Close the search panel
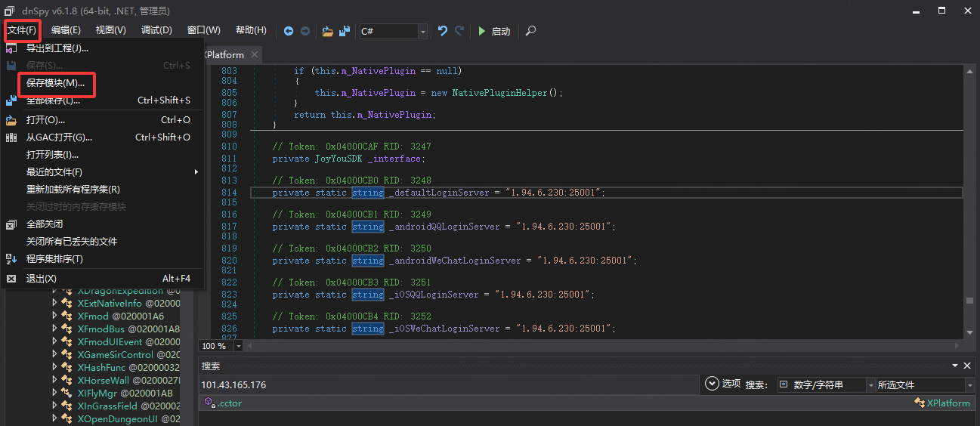Screen dimensions: 980x426 (968, 366)
